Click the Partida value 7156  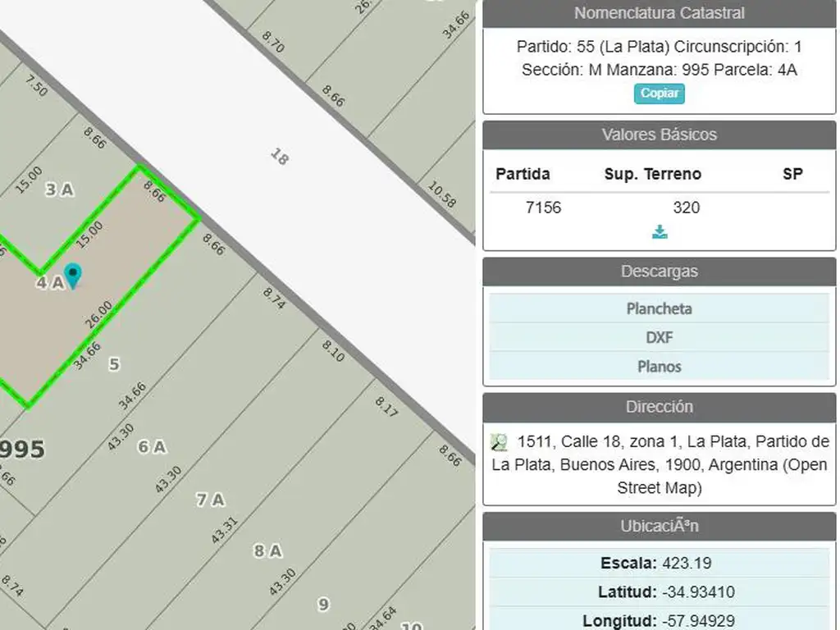click(x=543, y=208)
